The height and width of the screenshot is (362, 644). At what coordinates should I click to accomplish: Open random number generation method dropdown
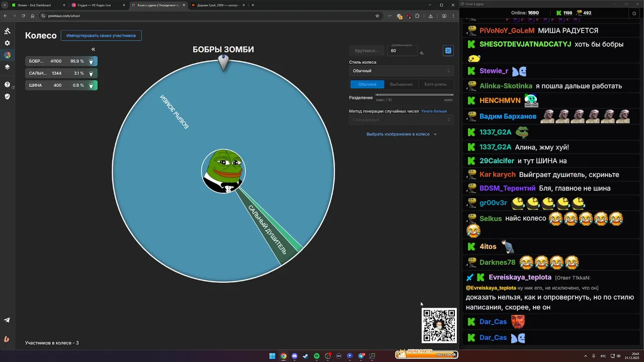[x=401, y=120]
